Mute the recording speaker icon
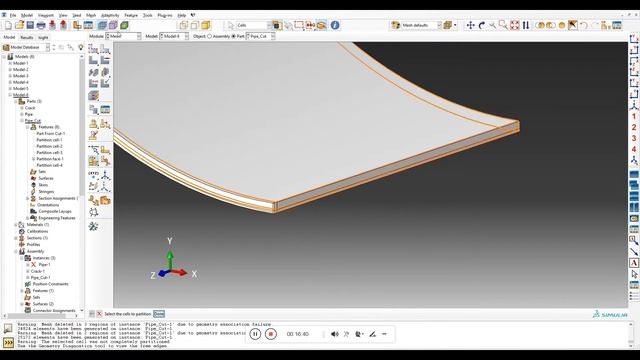 (x=335, y=334)
